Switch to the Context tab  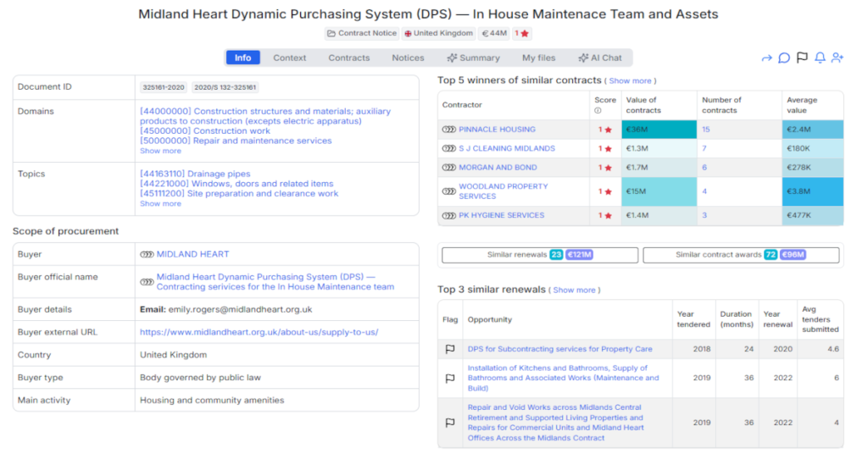[290, 58]
